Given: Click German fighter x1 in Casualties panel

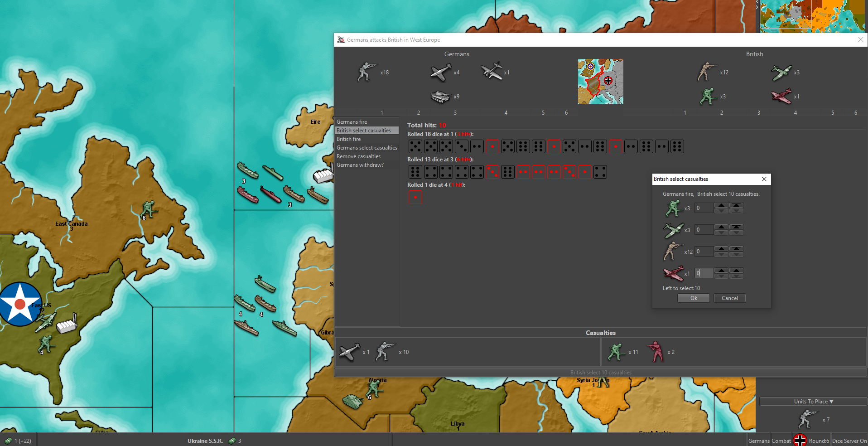Looking at the screenshot, I should 350,352.
